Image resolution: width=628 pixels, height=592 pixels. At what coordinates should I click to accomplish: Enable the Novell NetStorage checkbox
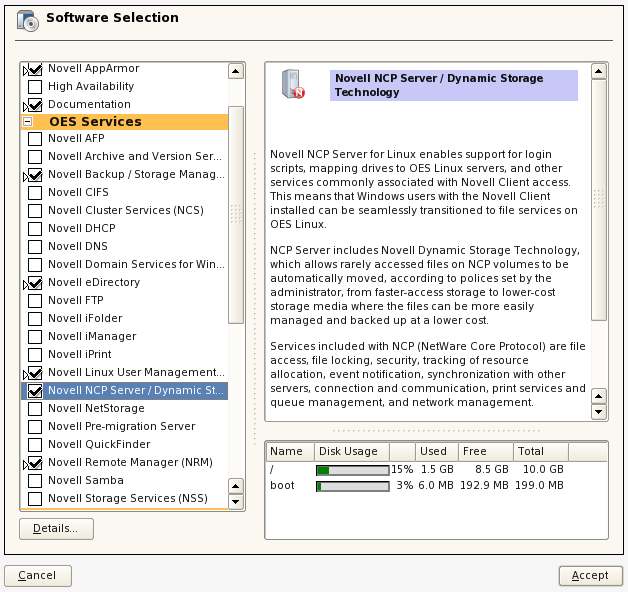35,409
